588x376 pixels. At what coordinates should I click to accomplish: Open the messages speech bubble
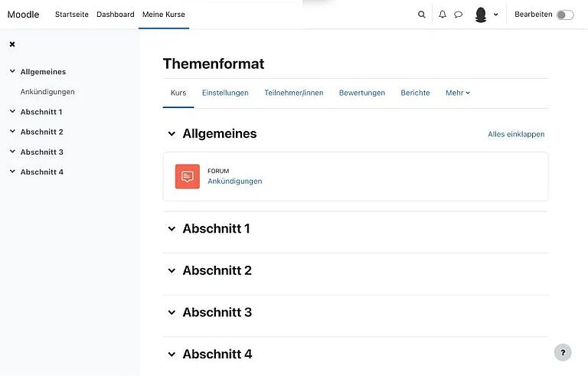click(x=459, y=15)
